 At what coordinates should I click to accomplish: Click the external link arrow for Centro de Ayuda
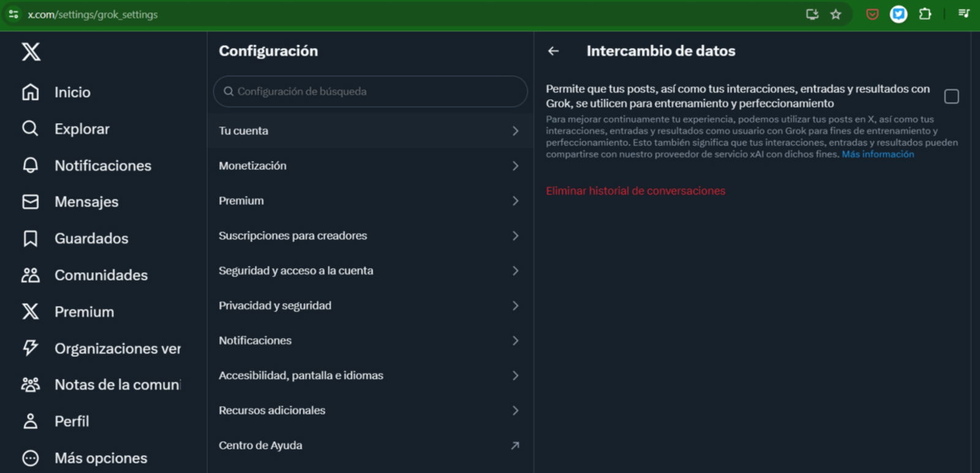[x=515, y=445]
